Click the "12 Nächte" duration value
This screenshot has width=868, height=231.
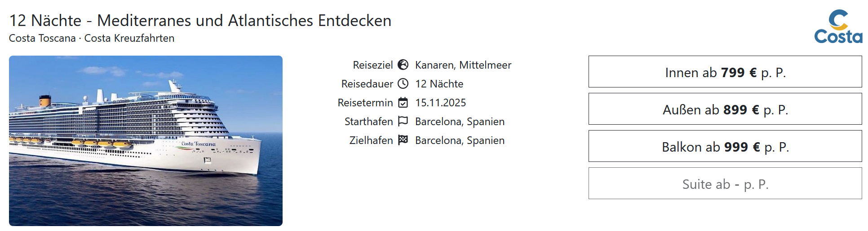[x=439, y=84]
